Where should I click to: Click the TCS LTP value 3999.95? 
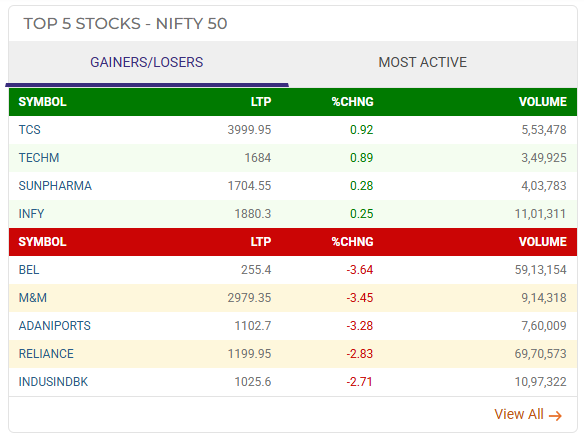pos(250,130)
